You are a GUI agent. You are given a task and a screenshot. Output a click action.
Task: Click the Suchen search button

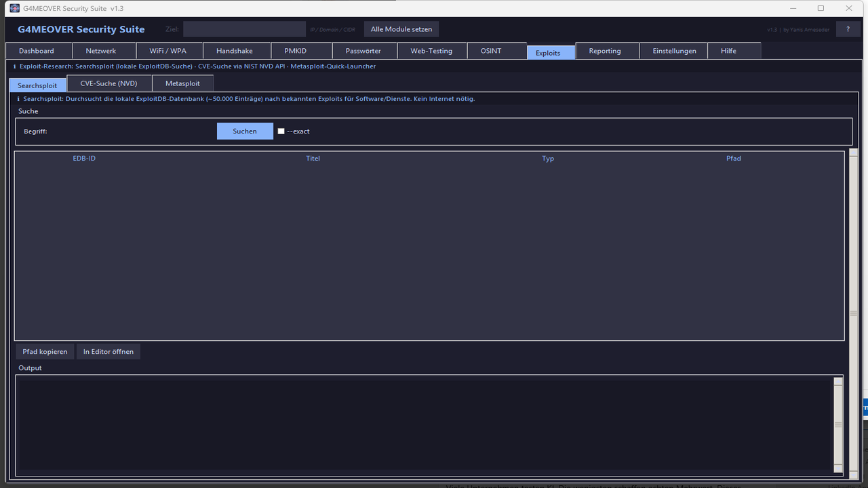(x=245, y=131)
